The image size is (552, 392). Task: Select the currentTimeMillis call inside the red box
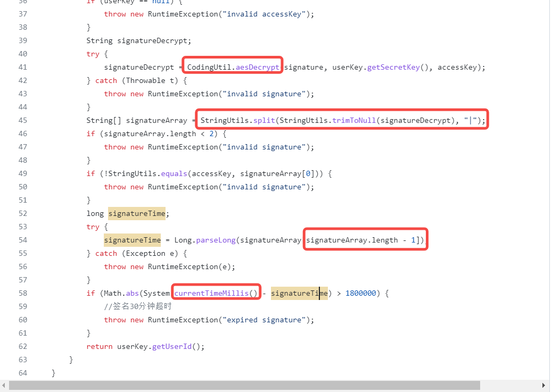[x=216, y=293]
